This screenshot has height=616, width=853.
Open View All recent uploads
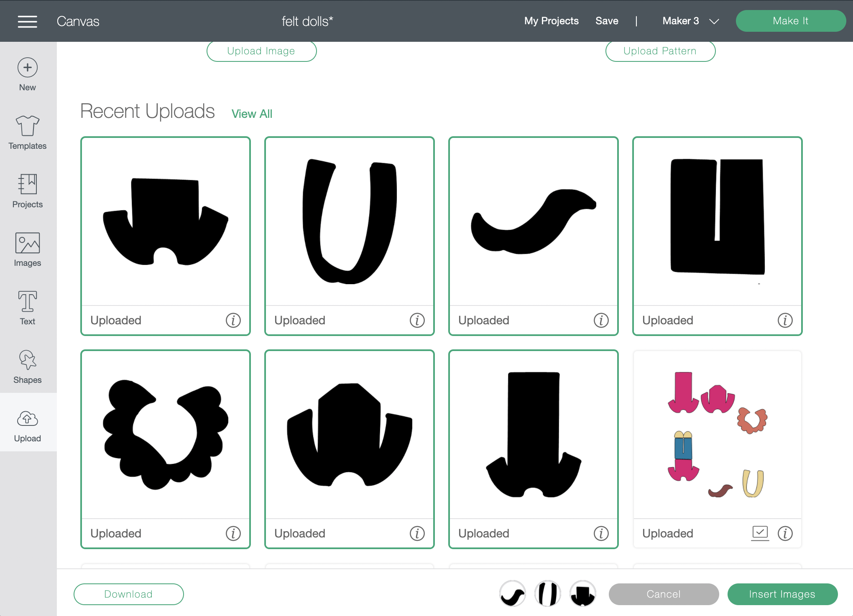point(252,114)
